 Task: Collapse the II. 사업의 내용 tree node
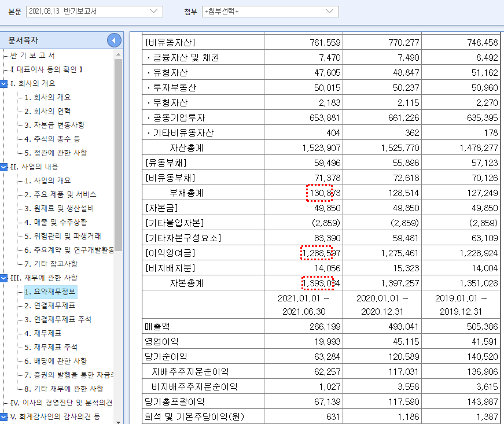[x=3, y=167]
